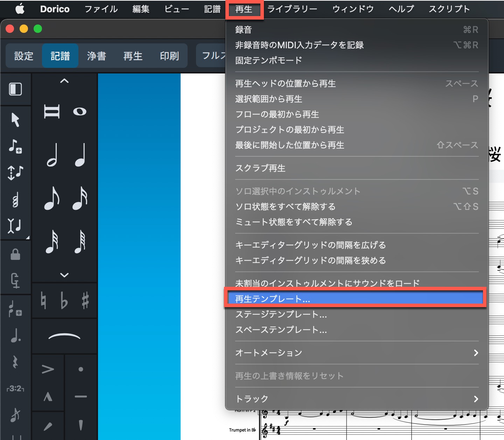Apply flat accidental
The width and height of the screenshot is (504, 440).
pyautogui.click(x=64, y=300)
